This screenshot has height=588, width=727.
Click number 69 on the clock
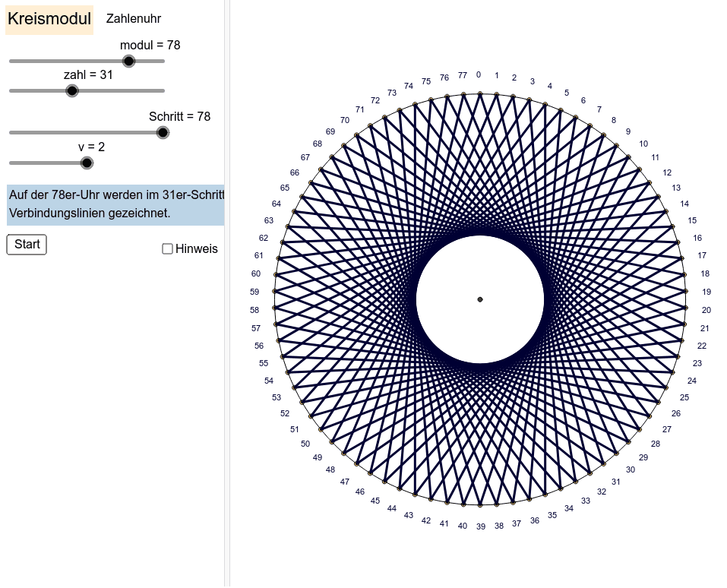pos(330,131)
